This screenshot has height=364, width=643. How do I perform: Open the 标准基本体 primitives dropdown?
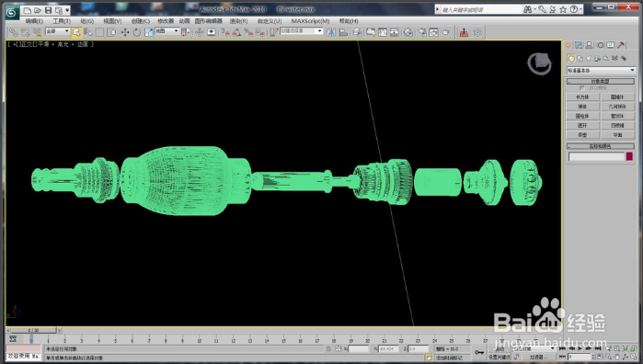tap(601, 71)
